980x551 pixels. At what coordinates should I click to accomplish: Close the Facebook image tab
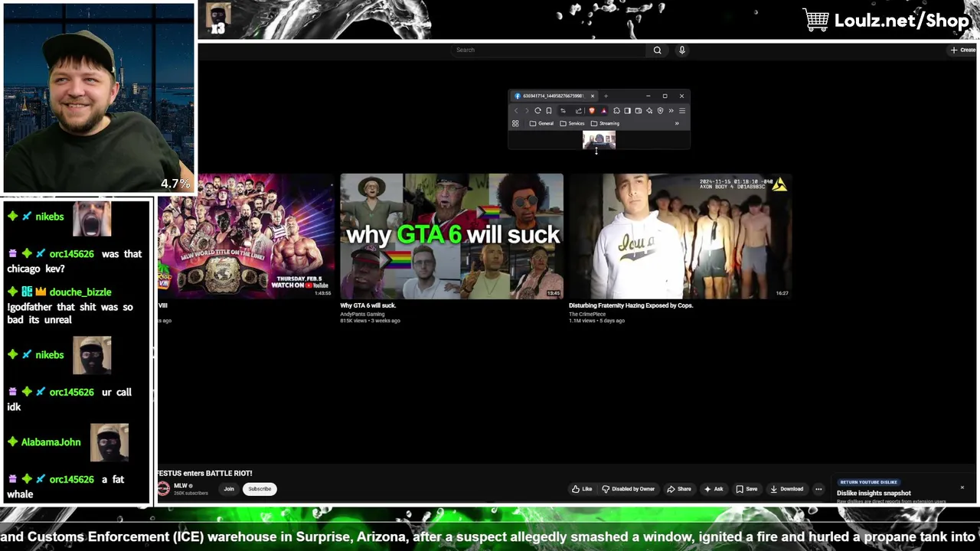(x=593, y=96)
